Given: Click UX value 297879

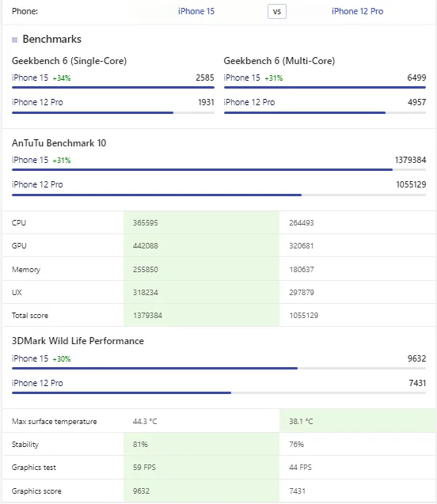Looking at the screenshot, I should pyautogui.click(x=302, y=293).
